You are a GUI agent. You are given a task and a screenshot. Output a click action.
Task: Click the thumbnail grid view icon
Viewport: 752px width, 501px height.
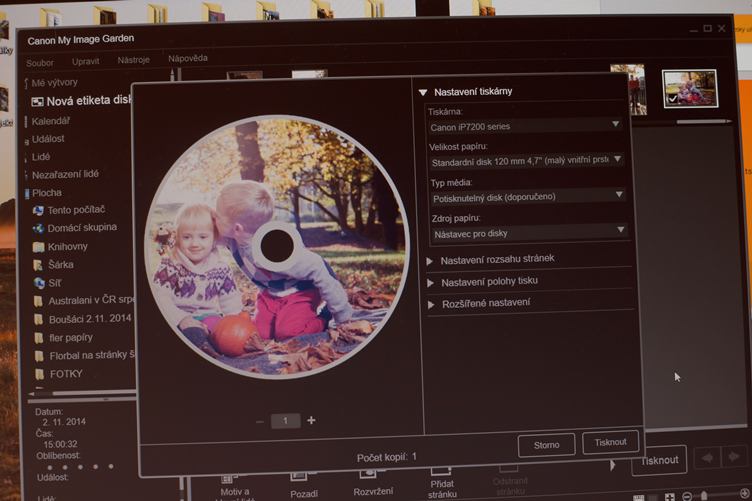[639, 499]
